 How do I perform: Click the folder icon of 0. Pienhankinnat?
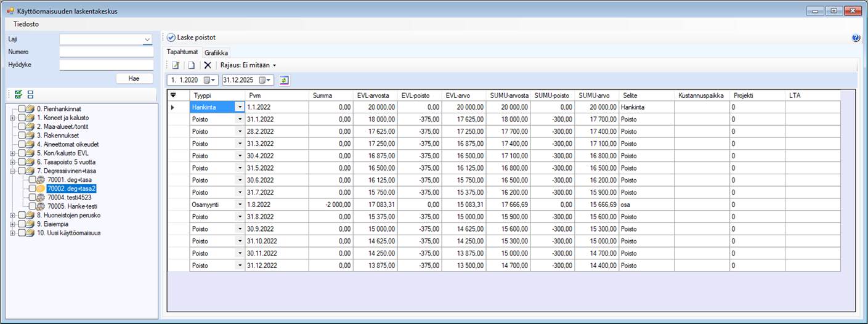[31, 109]
